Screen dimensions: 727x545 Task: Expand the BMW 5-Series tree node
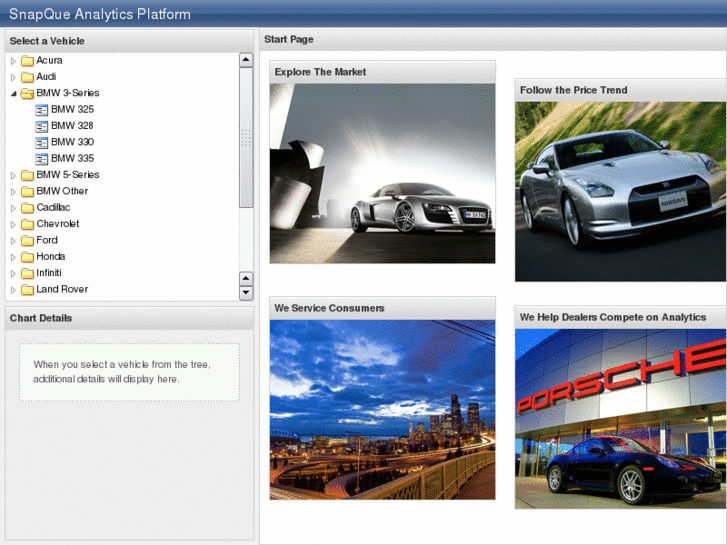click(x=13, y=175)
